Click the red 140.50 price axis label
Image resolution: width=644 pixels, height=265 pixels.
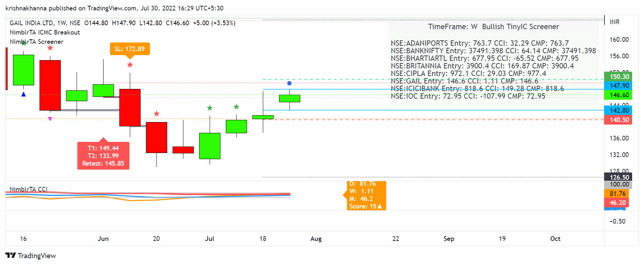click(619, 120)
